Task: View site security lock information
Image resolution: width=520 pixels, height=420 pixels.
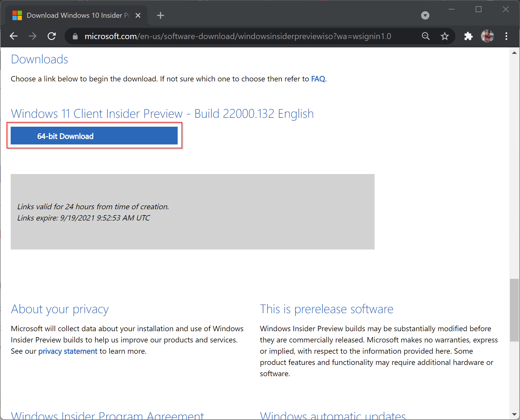Action: pos(75,36)
